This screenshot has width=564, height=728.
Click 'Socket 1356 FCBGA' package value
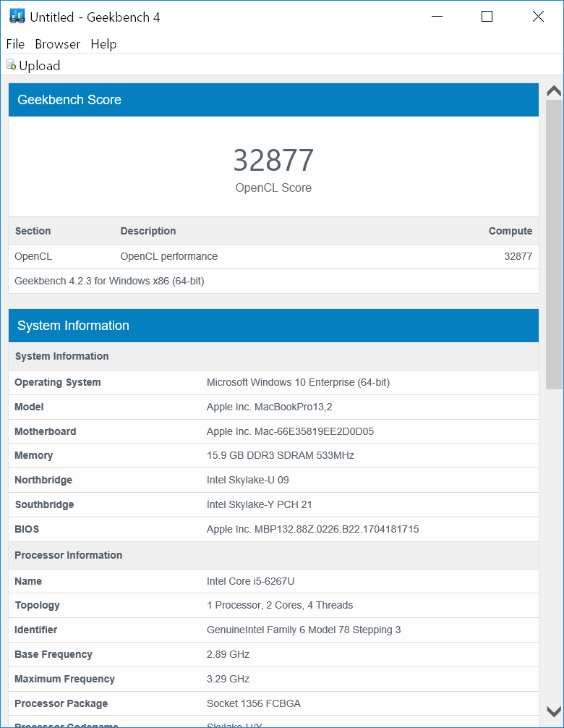pos(254,703)
